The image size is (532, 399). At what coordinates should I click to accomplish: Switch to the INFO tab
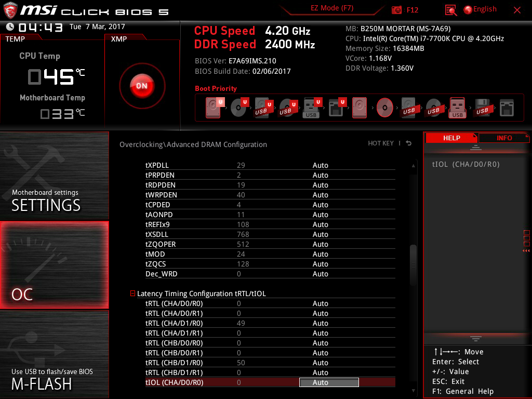(503, 138)
